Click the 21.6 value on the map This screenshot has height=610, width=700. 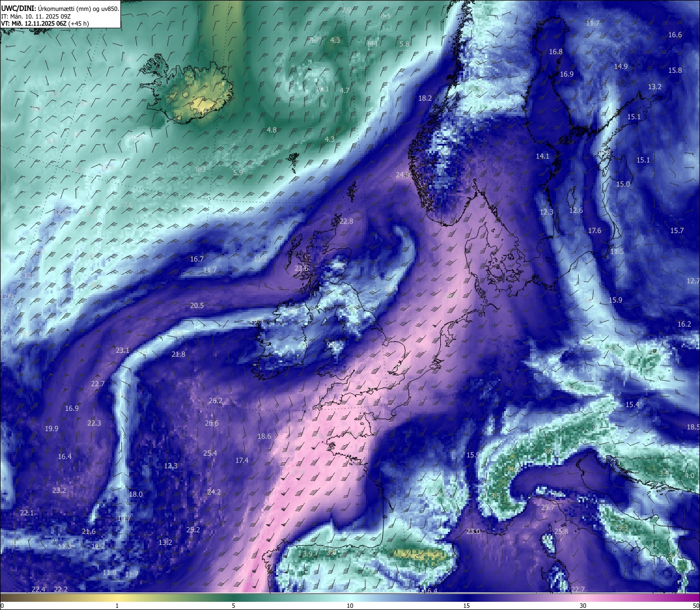(x=89, y=531)
